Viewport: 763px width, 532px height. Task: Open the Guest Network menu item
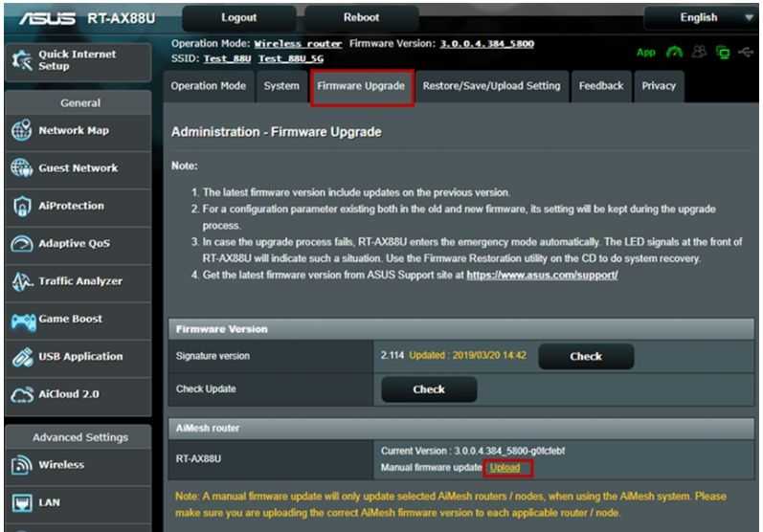click(78, 168)
